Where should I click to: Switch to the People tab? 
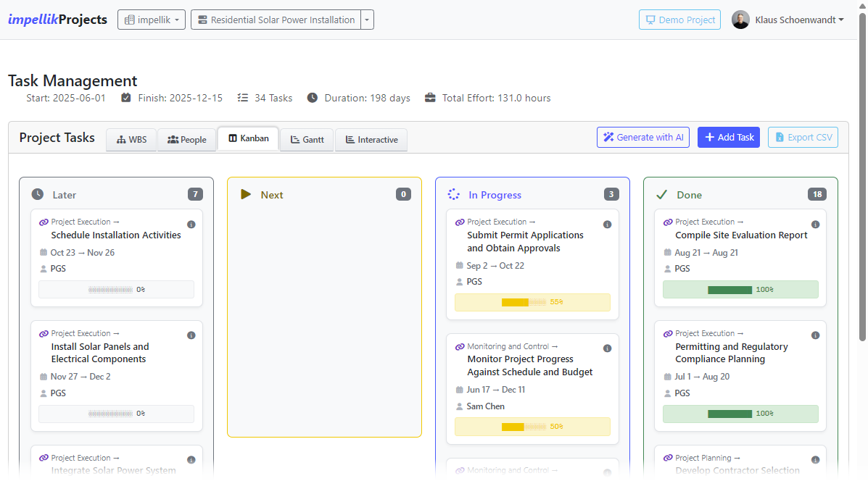tap(186, 140)
